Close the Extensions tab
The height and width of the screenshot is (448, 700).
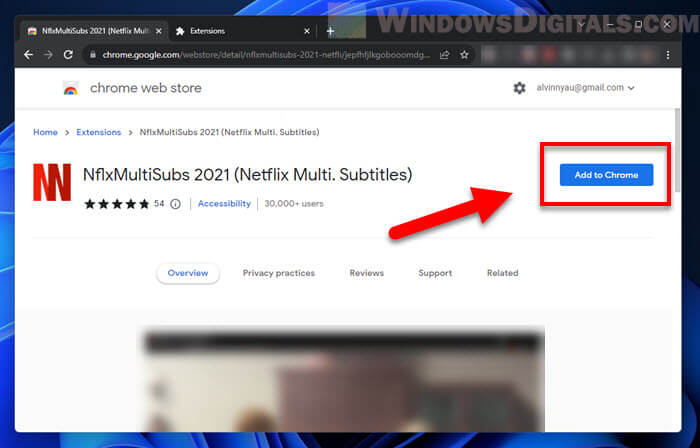pyautogui.click(x=307, y=31)
